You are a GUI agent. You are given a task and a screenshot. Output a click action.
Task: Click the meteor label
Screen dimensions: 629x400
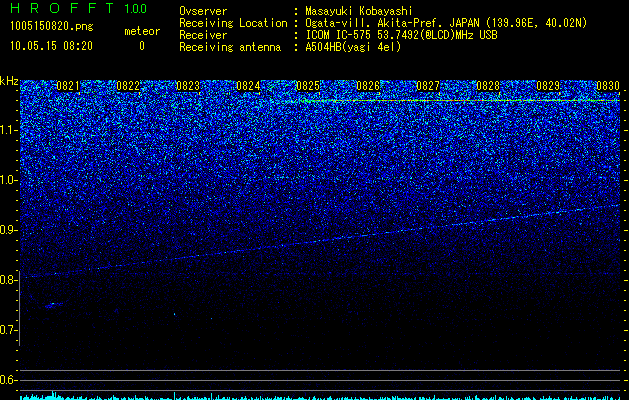coord(142,31)
